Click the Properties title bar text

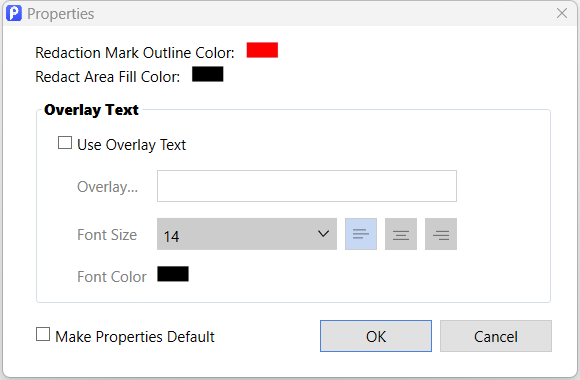[x=61, y=14]
